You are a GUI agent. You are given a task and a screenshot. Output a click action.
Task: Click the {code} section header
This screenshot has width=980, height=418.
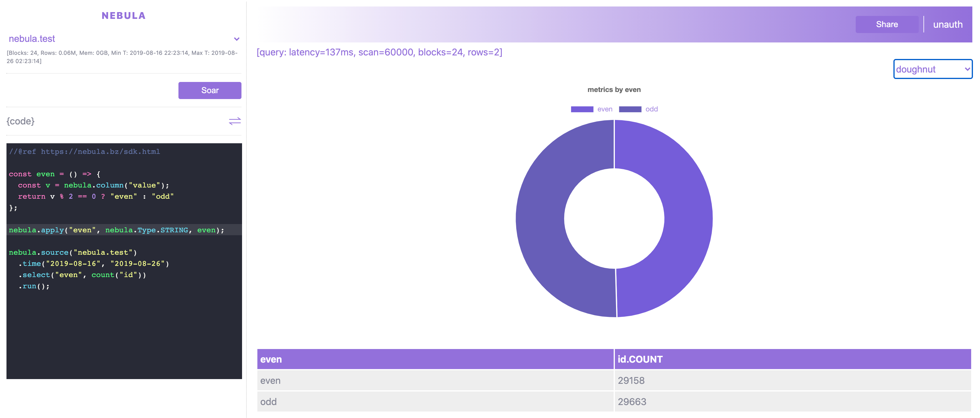21,121
